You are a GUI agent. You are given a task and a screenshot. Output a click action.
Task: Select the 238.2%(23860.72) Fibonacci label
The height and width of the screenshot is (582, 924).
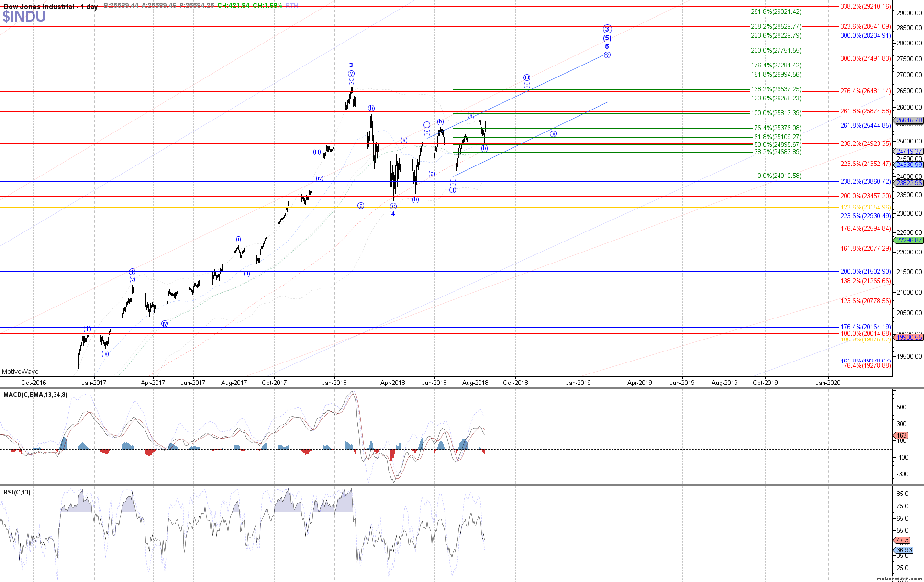pos(866,182)
